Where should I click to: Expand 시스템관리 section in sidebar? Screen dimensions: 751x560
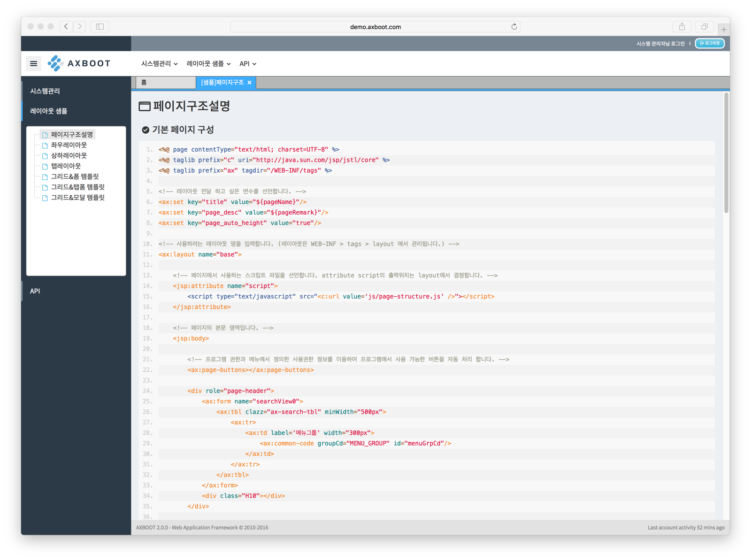coord(76,91)
